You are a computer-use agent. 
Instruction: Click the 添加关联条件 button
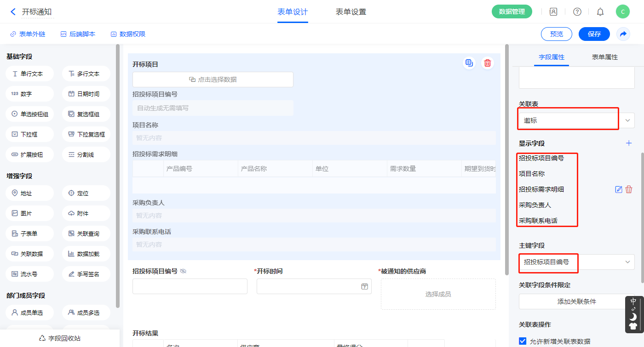point(576,301)
